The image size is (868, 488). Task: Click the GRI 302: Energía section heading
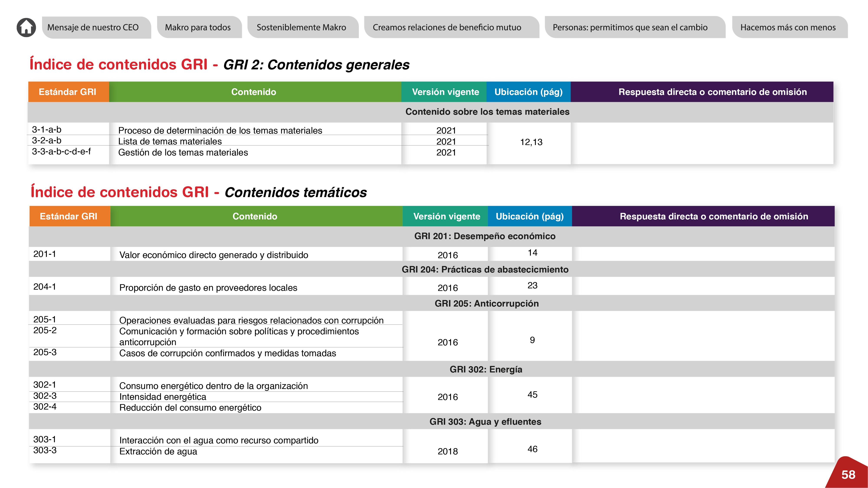(486, 369)
